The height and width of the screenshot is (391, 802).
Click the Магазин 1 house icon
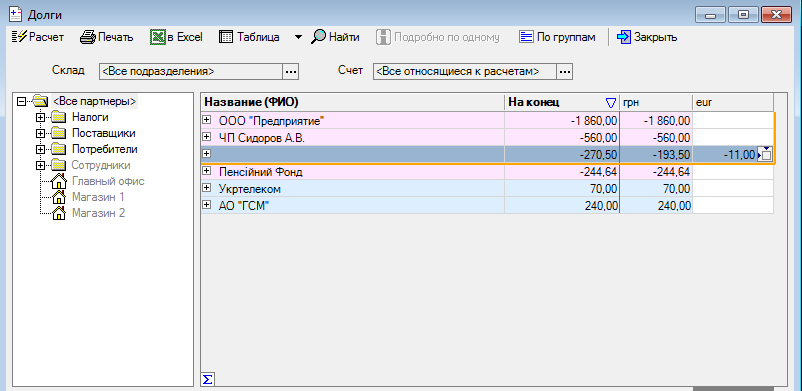click(59, 197)
